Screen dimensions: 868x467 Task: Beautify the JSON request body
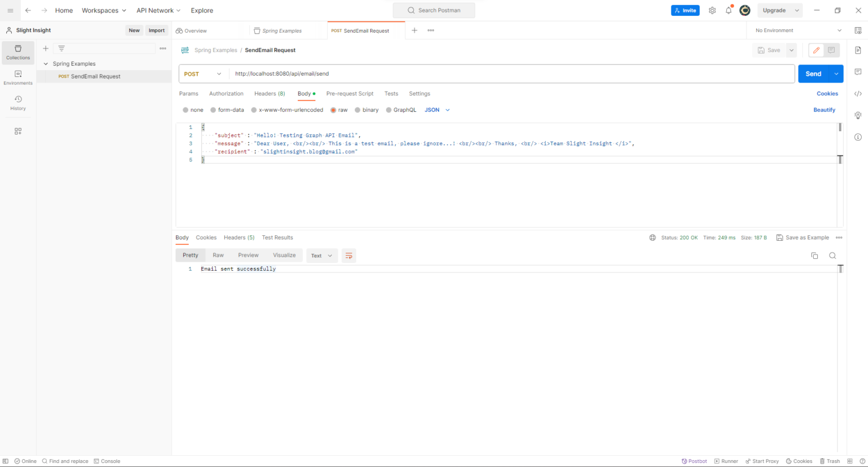pos(824,110)
